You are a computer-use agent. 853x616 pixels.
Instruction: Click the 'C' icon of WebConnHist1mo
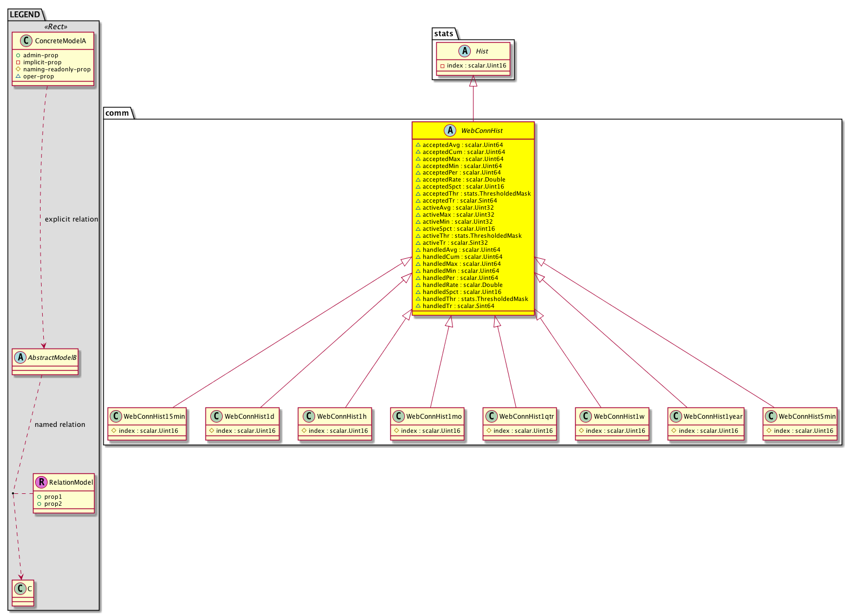point(398,416)
